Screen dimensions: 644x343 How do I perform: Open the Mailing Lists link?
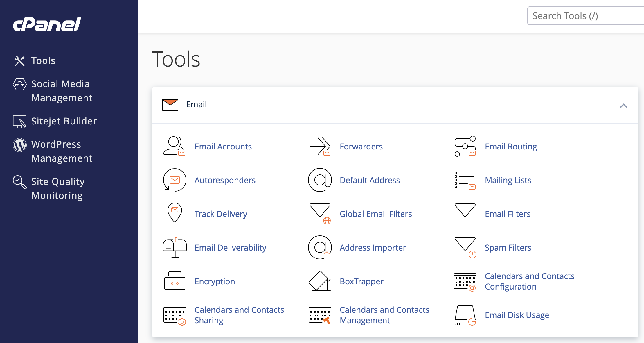point(508,180)
